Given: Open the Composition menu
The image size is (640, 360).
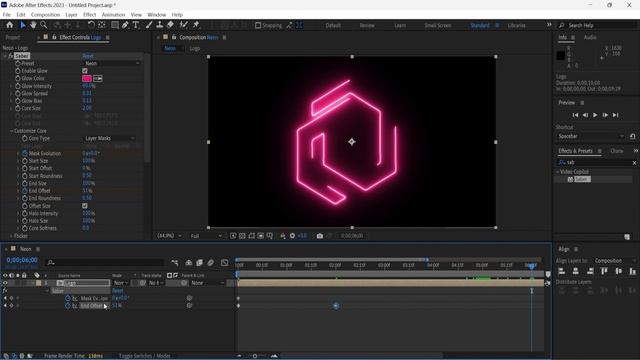Looking at the screenshot, I should pos(45,14).
